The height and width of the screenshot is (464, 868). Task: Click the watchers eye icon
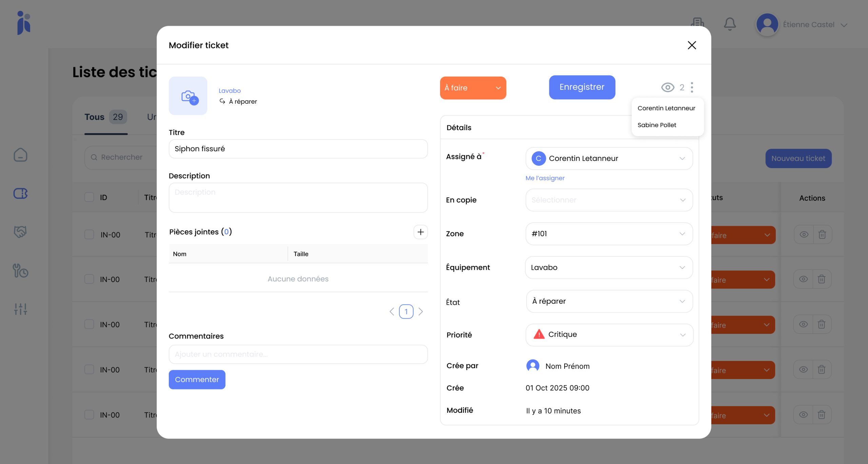[x=668, y=87]
